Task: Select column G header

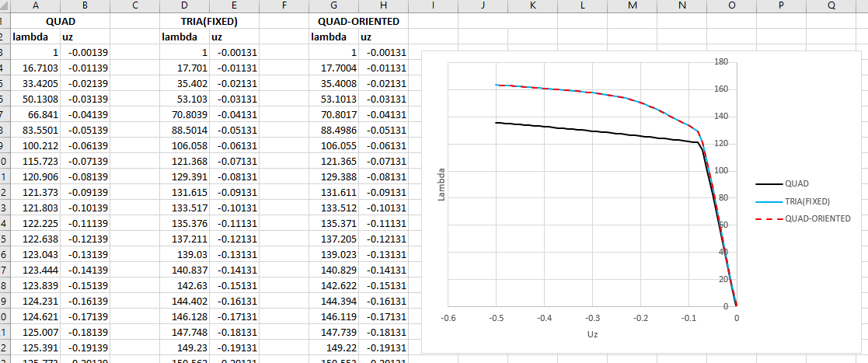Action: tap(334, 5)
